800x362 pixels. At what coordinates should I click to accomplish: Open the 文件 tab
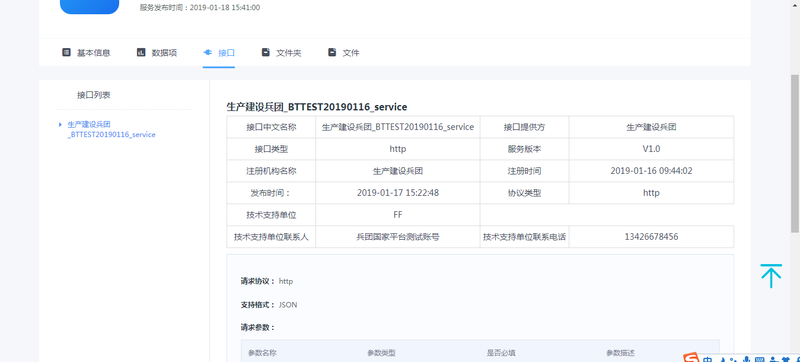[343, 53]
